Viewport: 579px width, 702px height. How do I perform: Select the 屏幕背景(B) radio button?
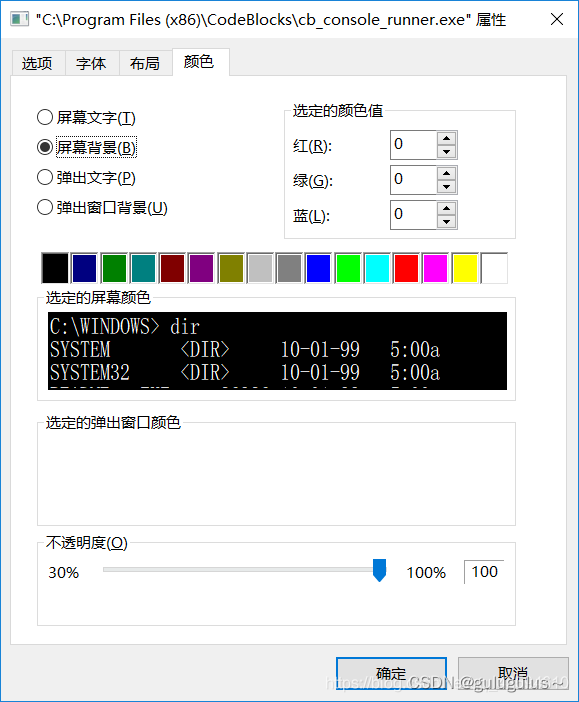[x=86, y=147]
